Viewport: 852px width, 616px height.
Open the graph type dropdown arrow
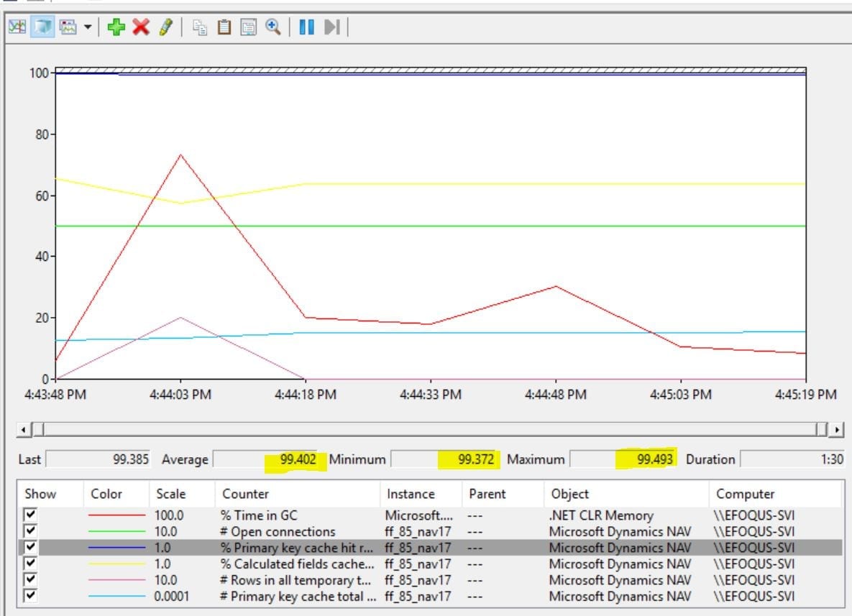pyautogui.click(x=88, y=27)
